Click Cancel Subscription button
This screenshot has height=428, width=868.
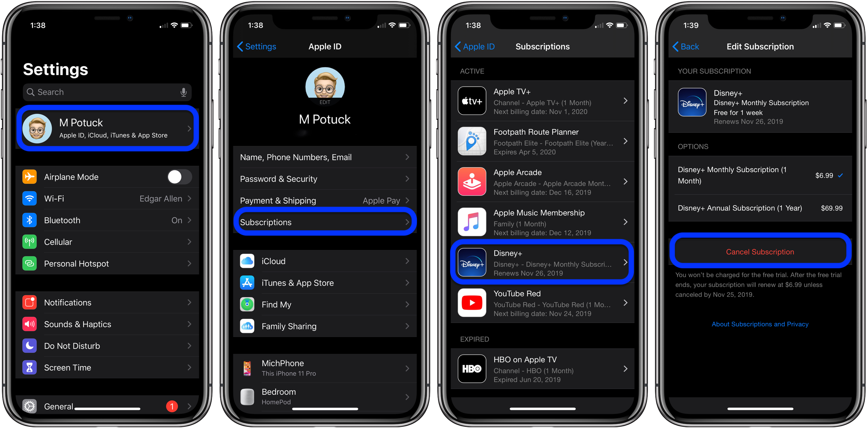tap(759, 252)
